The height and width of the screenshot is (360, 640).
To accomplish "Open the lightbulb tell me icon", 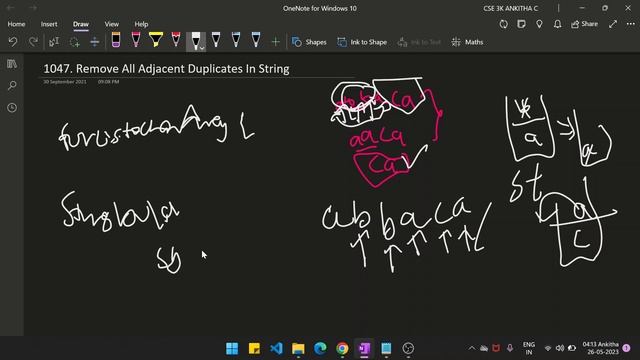I will pyautogui.click(x=539, y=24).
